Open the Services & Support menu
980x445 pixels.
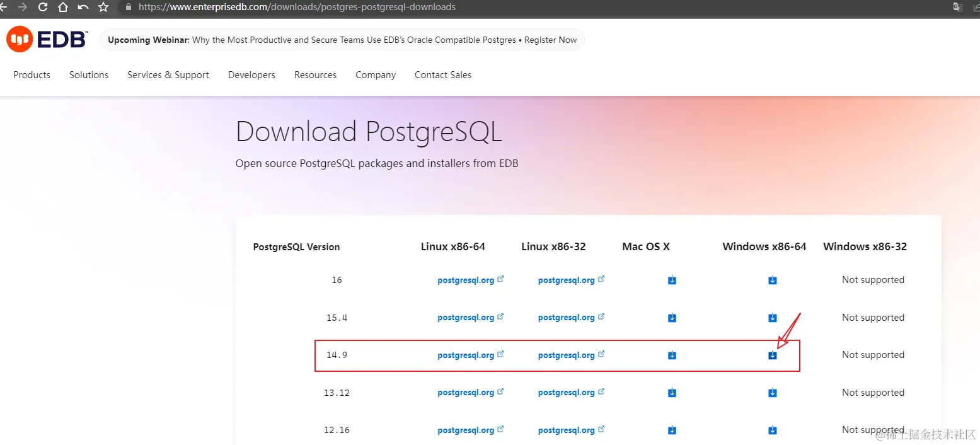click(168, 75)
